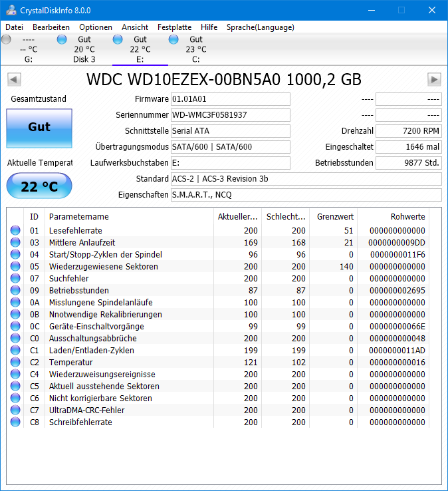Click the Gesamtzustand label
This screenshot has width=448, height=491.
pos(39,99)
